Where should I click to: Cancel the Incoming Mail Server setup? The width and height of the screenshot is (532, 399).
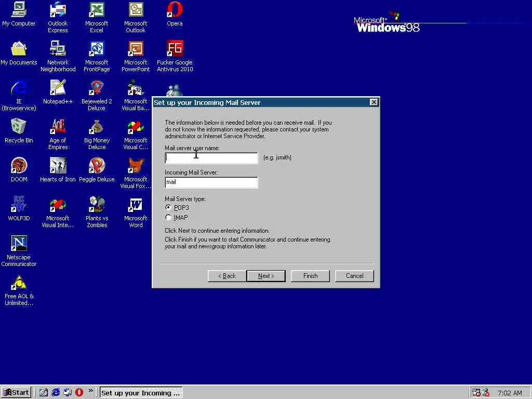point(354,276)
